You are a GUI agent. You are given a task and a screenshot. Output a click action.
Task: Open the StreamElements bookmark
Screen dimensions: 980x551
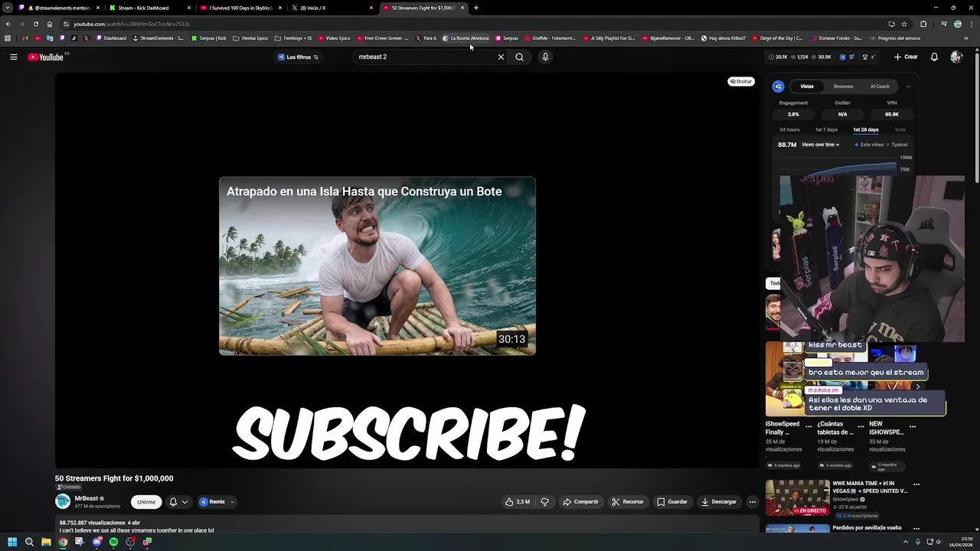pos(158,37)
